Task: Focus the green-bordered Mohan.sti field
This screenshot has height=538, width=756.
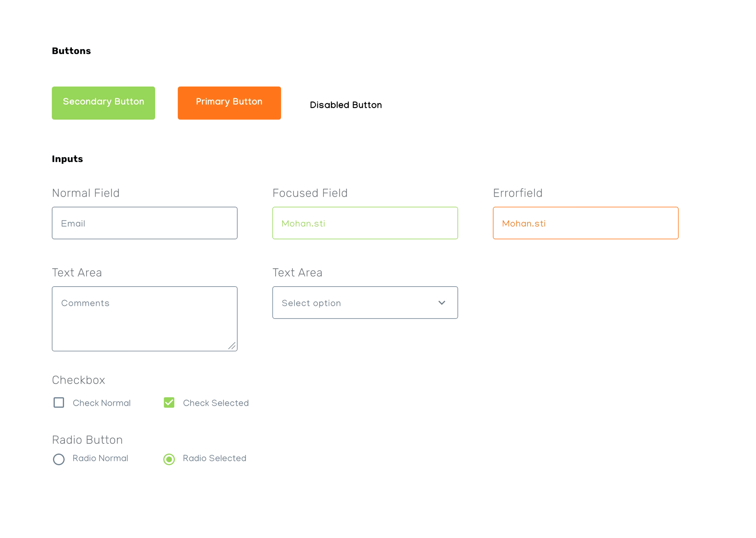Action: pyautogui.click(x=365, y=223)
